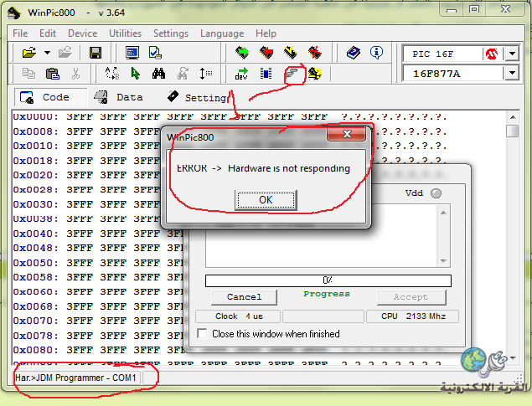The width and height of the screenshot is (532, 406).
Task: Click the blue chip between green pins icon
Action: (266, 73)
